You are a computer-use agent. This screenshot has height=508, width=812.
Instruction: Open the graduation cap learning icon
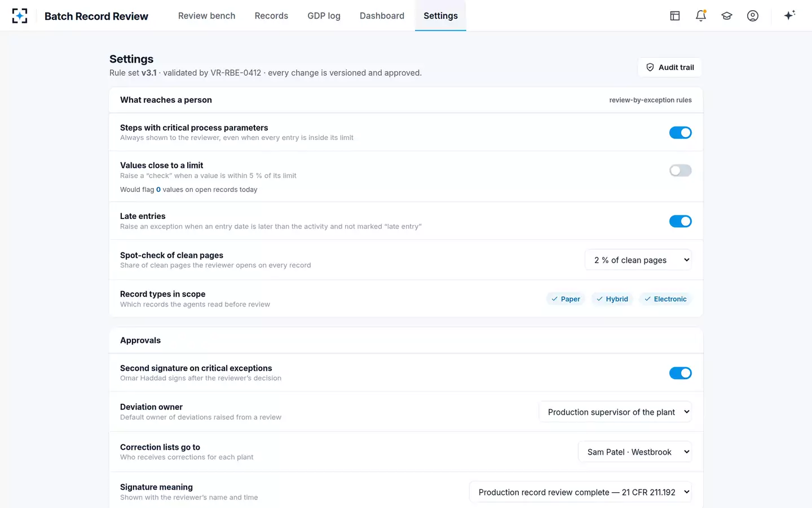(727, 16)
